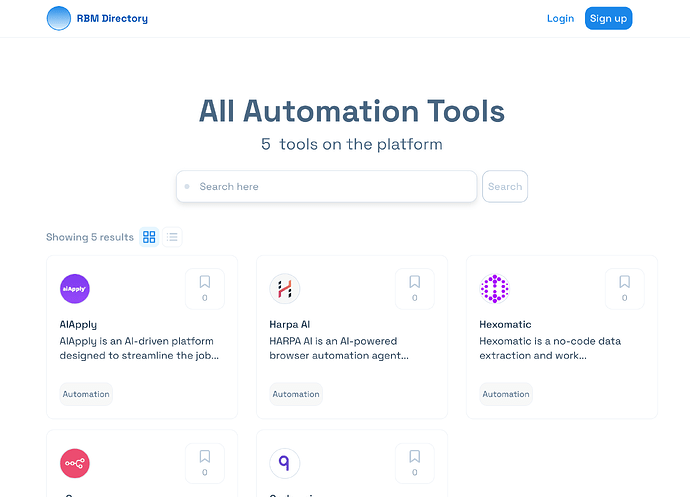Screen dimensions: 690x497
Task: Click the AIApply description text
Action: [x=139, y=348]
